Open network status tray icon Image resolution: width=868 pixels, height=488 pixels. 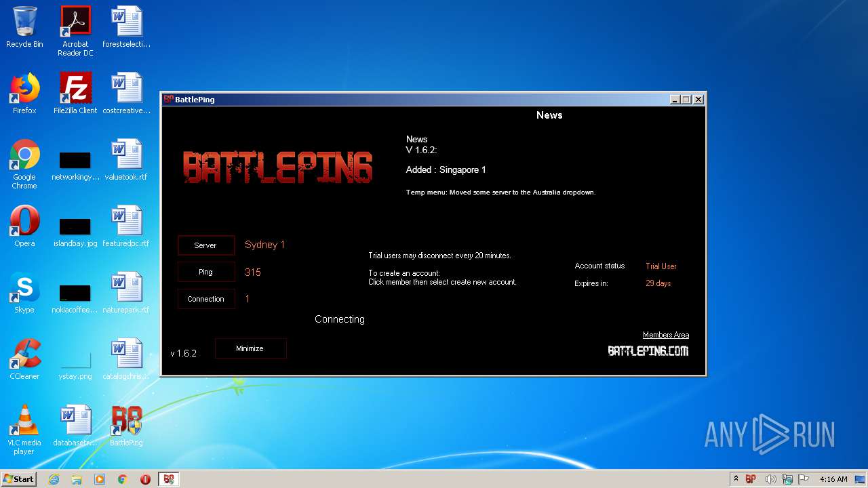(x=787, y=479)
